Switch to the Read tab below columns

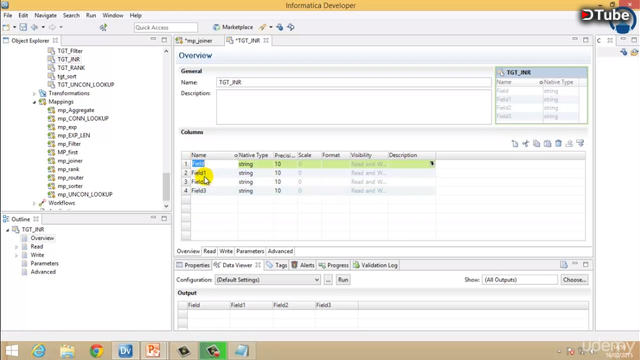(x=209, y=251)
